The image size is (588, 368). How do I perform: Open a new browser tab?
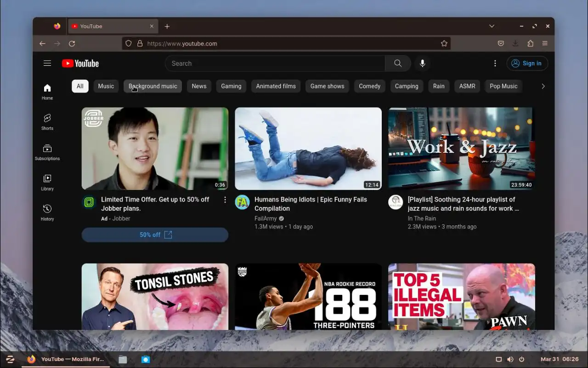tap(167, 26)
